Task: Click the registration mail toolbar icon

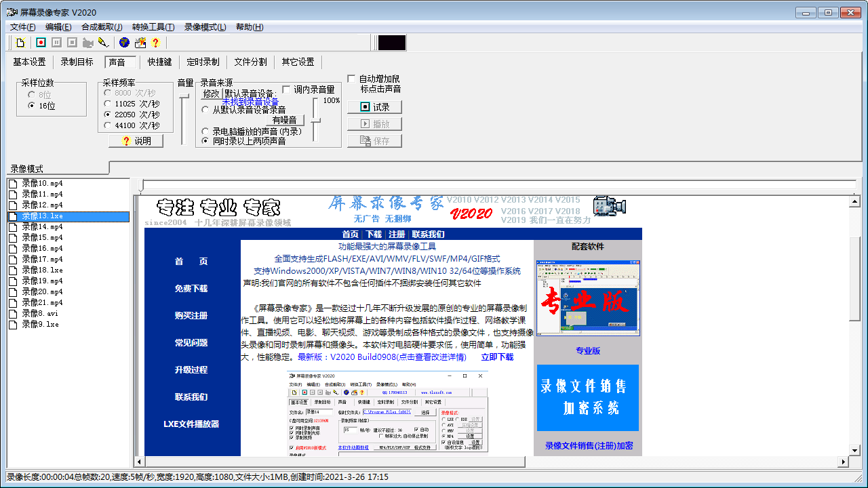Action: (x=141, y=42)
